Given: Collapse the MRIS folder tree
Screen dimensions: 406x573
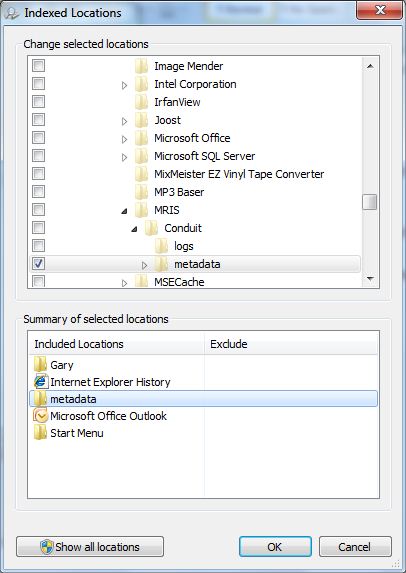Looking at the screenshot, I should point(124,211).
